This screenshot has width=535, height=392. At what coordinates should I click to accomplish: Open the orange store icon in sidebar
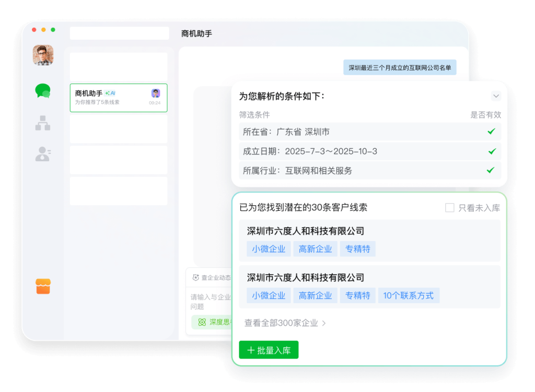click(43, 286)
